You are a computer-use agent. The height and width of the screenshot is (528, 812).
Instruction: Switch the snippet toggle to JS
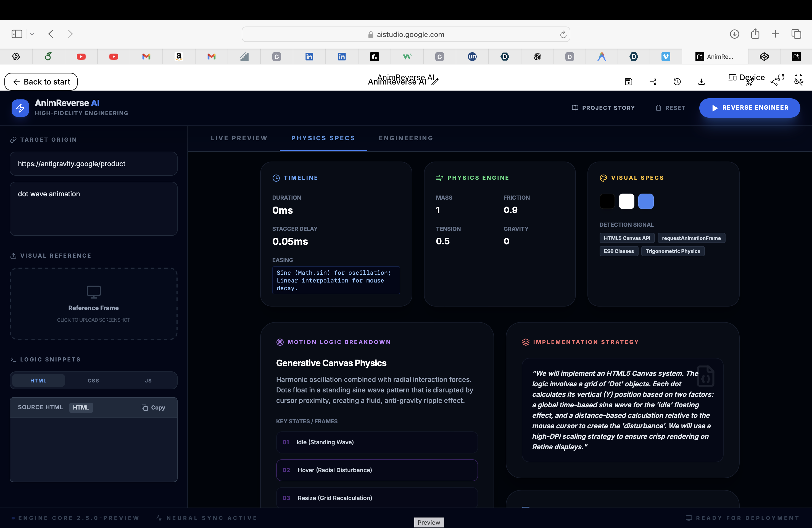pos(148,381)
